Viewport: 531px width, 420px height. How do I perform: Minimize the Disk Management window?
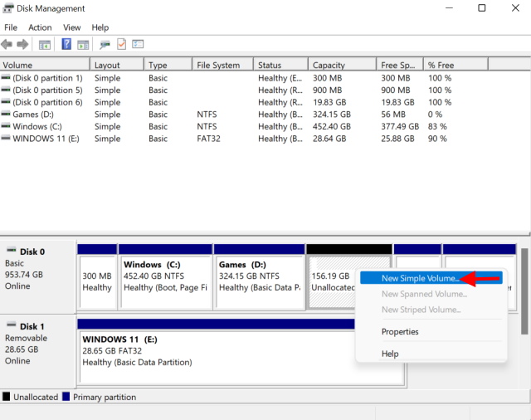click(x=449, y=8)
